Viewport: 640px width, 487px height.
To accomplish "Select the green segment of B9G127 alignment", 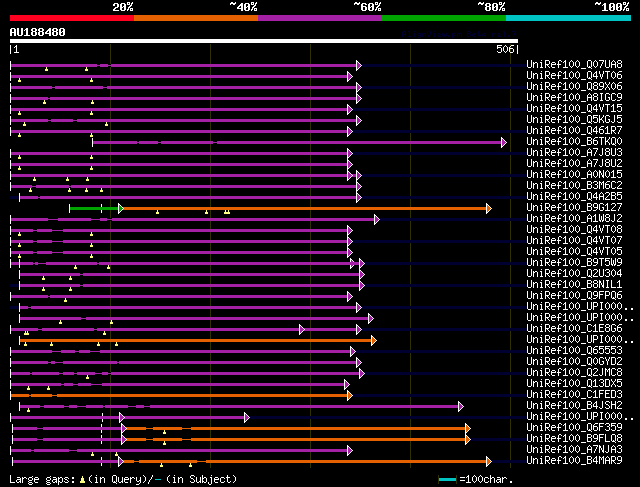I will [x=94, y=209].
